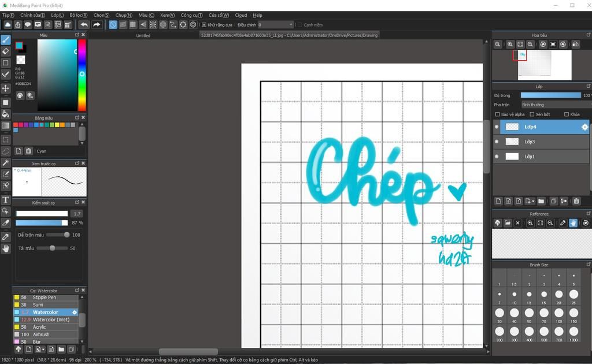Select the Lasso tool
The width and height of the screenshot is (592, 364).
tap(6, 151)
